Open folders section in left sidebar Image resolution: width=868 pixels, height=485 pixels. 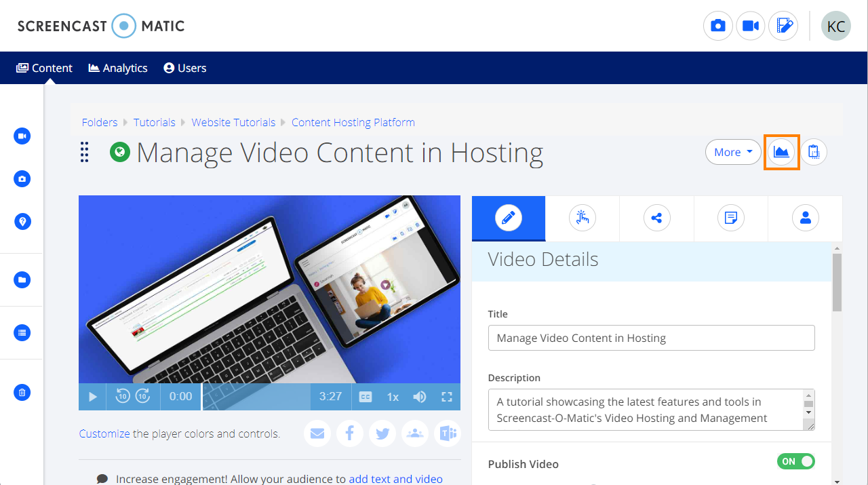[22, 279]
